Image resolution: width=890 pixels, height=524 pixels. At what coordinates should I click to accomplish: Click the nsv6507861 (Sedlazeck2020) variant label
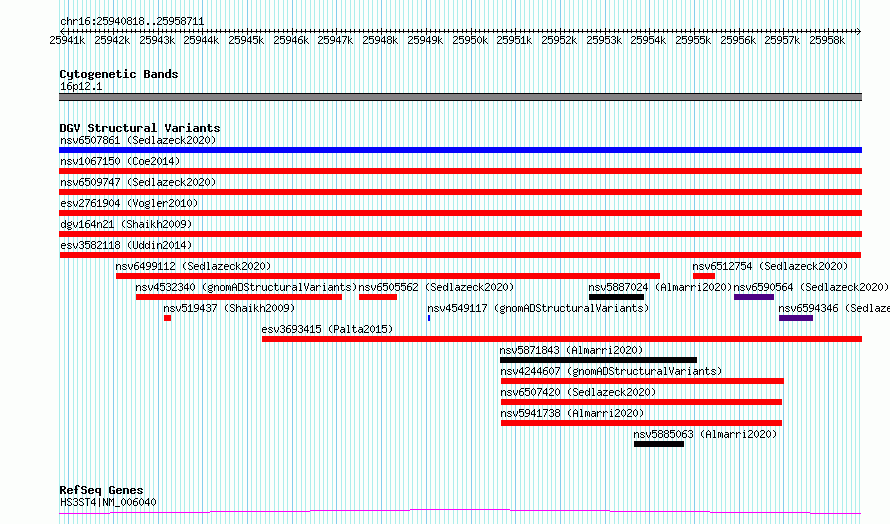(138, 140)
